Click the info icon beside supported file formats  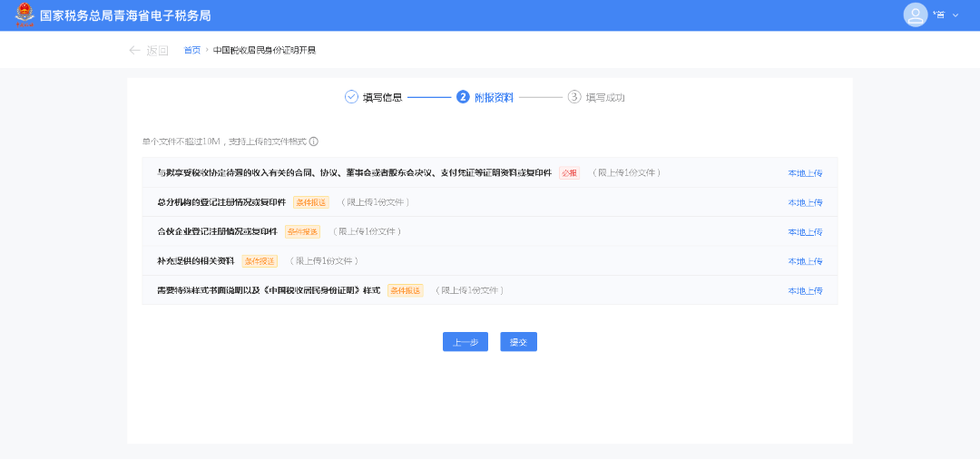[x=314, y=142]
